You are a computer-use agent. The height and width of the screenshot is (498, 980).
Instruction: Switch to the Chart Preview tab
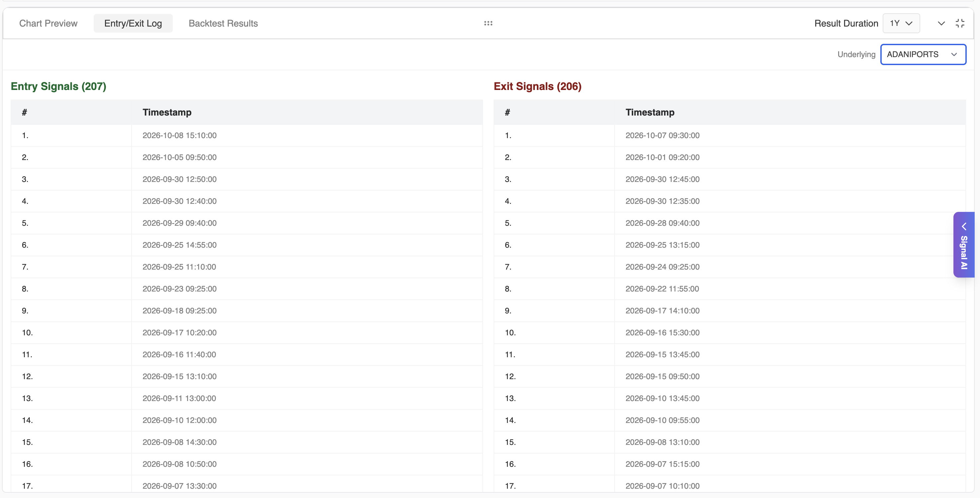pos(48,23)
